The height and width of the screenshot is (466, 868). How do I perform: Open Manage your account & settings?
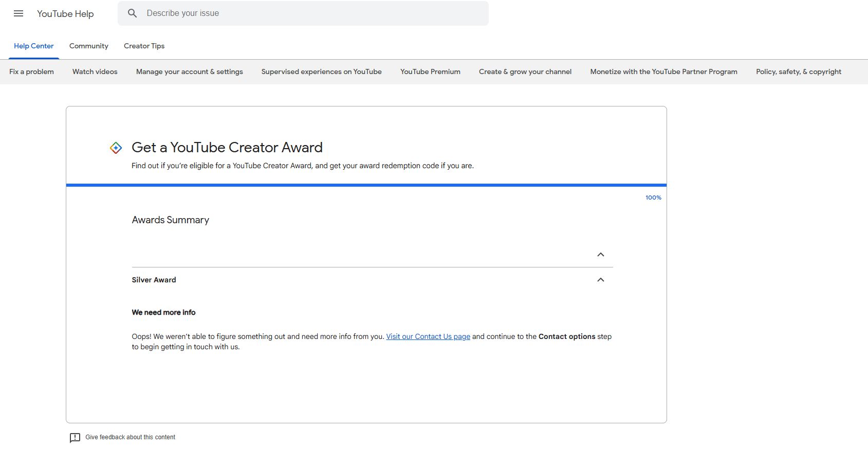tap(189, 71)
